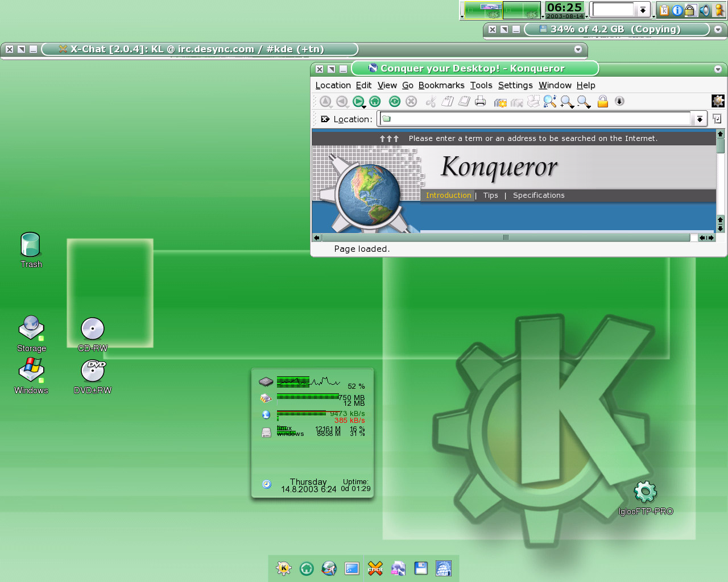Click the 06:25 panel clock

pos(564,10)
